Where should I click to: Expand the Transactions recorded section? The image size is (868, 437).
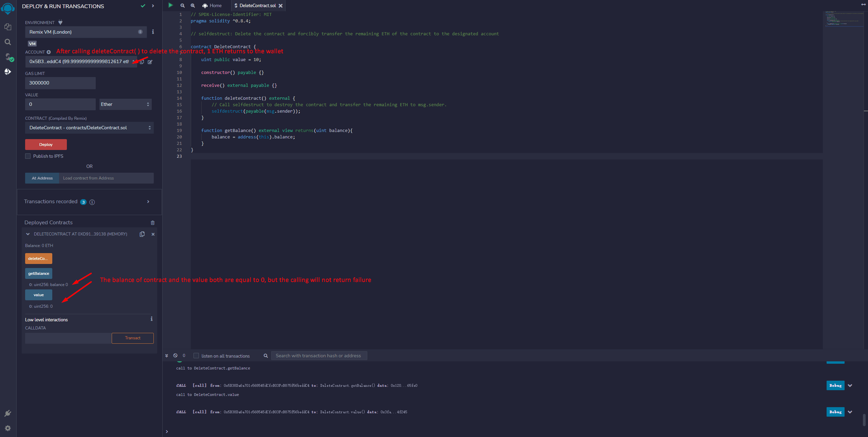click(x=148, y=202)
